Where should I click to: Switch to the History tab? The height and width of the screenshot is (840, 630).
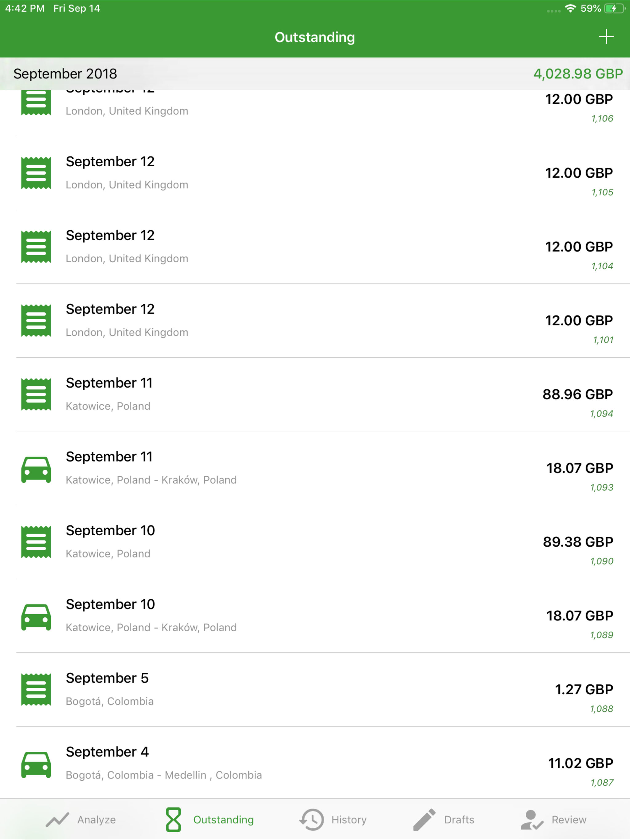(x=333, y=819)
